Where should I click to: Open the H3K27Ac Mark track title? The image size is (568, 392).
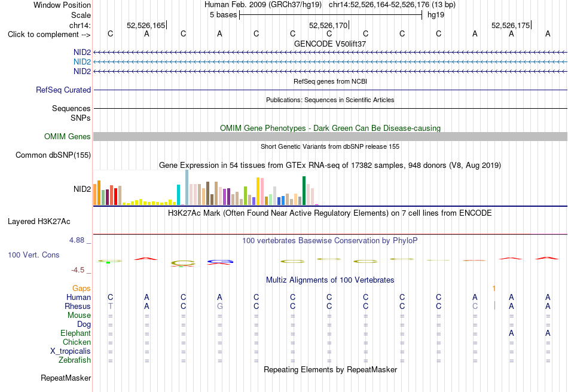click(330, 213)
